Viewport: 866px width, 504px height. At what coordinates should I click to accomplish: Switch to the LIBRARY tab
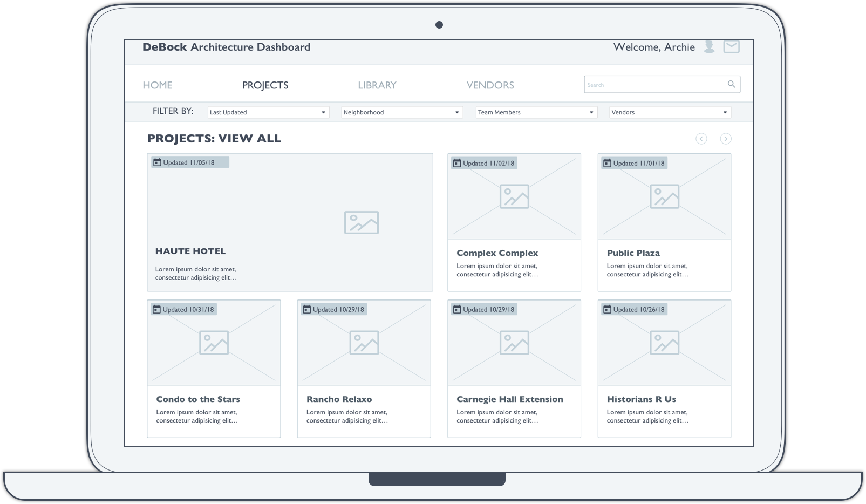377,85
